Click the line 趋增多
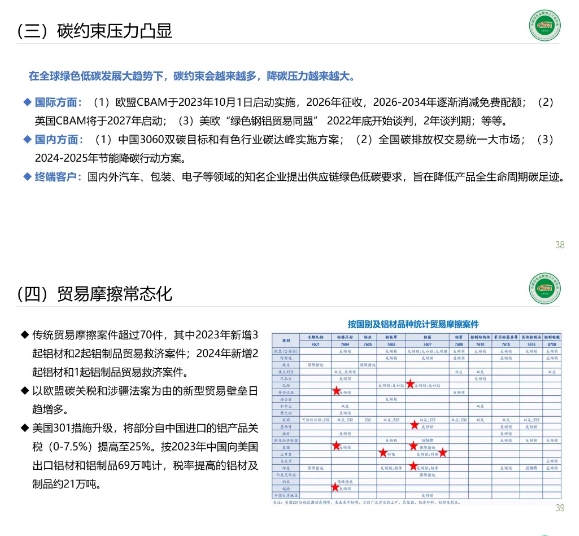The height and width of the screenshot is (536, 579). (50, 409)
